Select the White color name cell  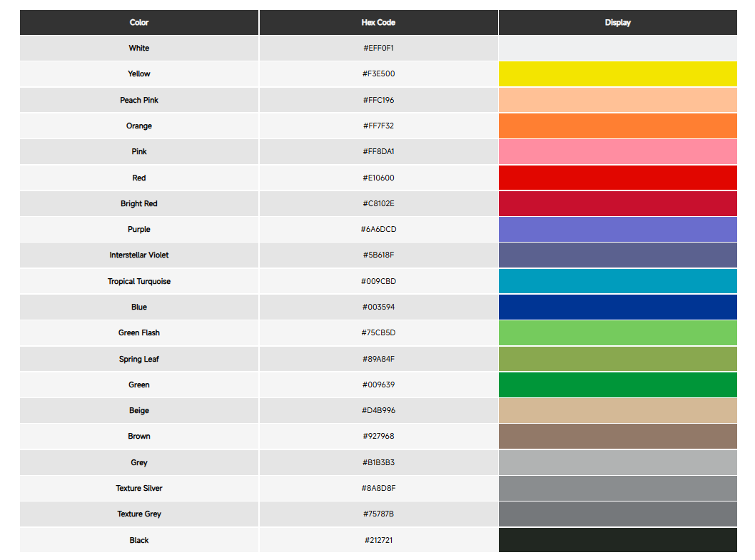139,49
